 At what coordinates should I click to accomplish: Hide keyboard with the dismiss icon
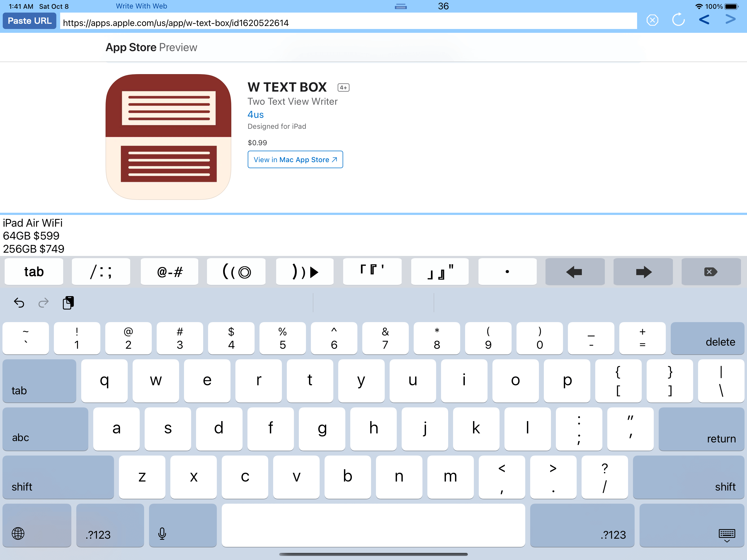(x=692, y=526)
